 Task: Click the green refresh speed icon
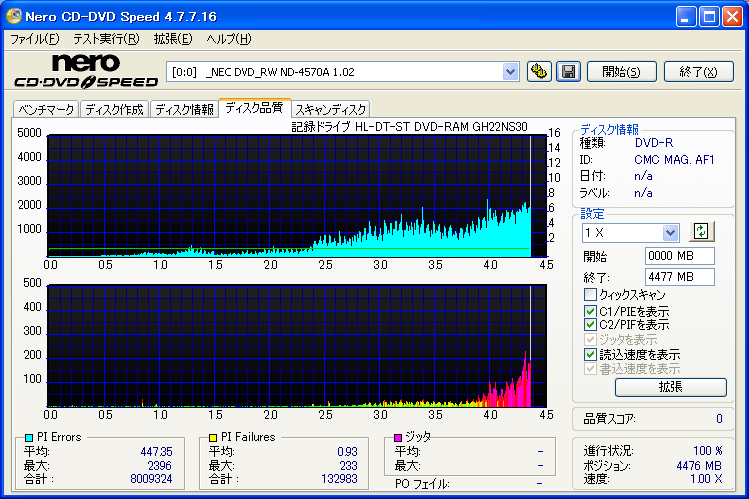click(701, 232)
